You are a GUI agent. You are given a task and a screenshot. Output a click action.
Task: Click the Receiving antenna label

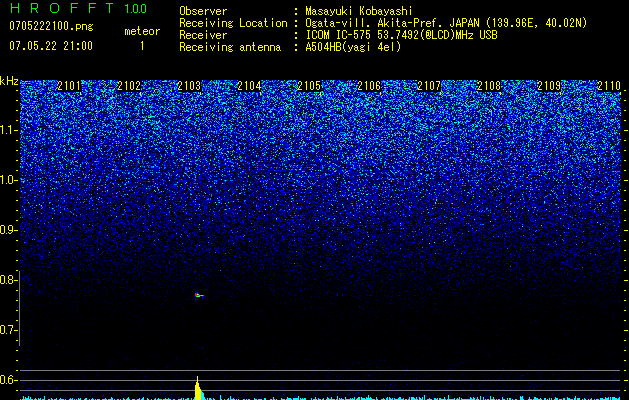pyautogui.click(x=230, y=47)
